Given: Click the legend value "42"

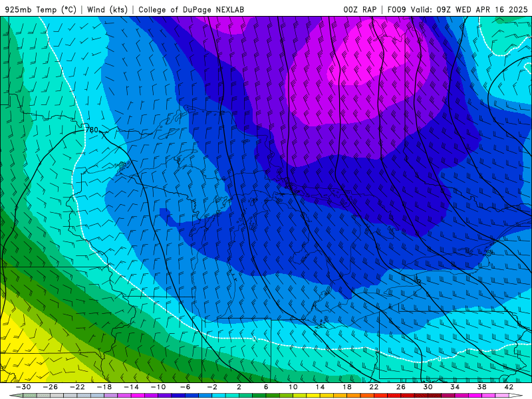Looking at the screenshot, I should pyautogui.click(x=509, y=387).
